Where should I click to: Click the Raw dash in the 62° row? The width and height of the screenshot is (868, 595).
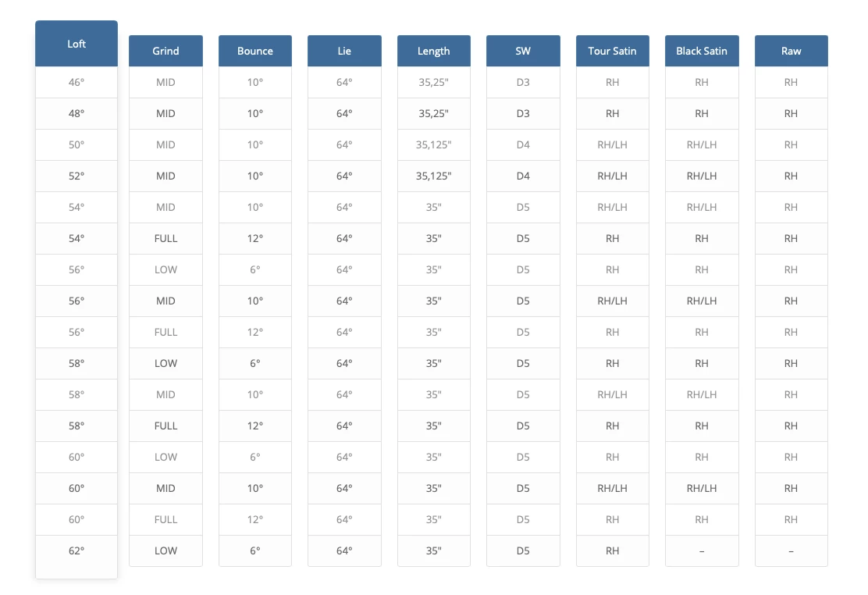tap(791, 550)
